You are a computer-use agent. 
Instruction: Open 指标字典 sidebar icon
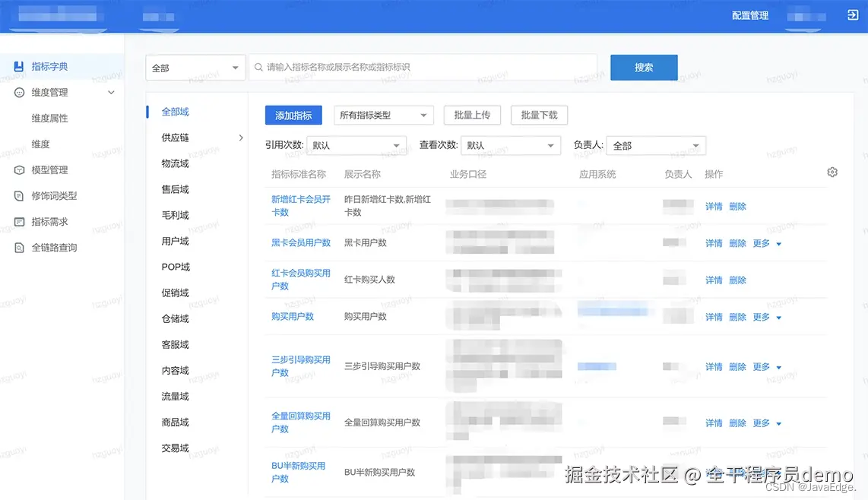coord(19,66)
